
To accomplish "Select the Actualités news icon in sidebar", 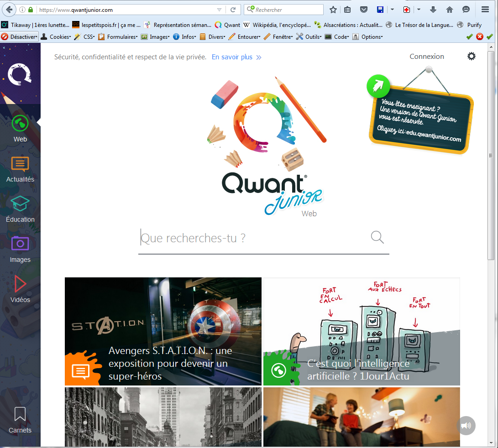I will [x=20, y=164].
